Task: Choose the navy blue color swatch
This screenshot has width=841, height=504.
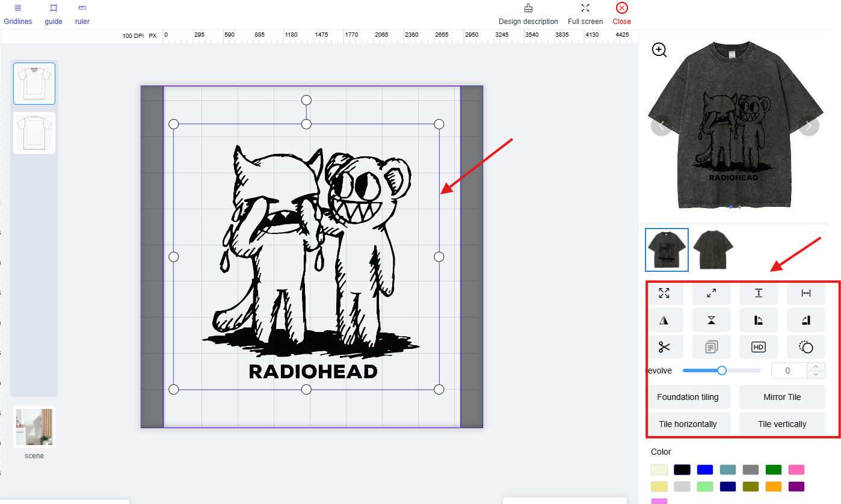Action: (728, 487)
